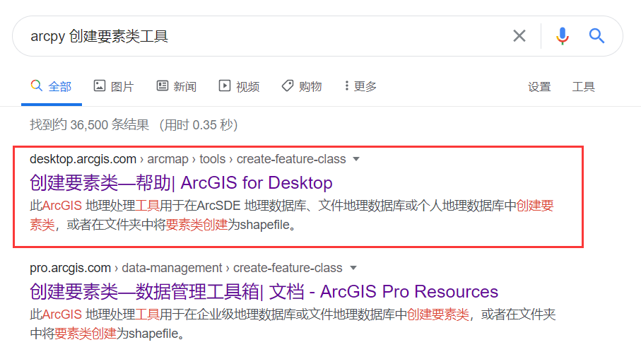Click the colored magnifier icon beside 全部
The image size is (641, 364).
(x=36, y=86)
